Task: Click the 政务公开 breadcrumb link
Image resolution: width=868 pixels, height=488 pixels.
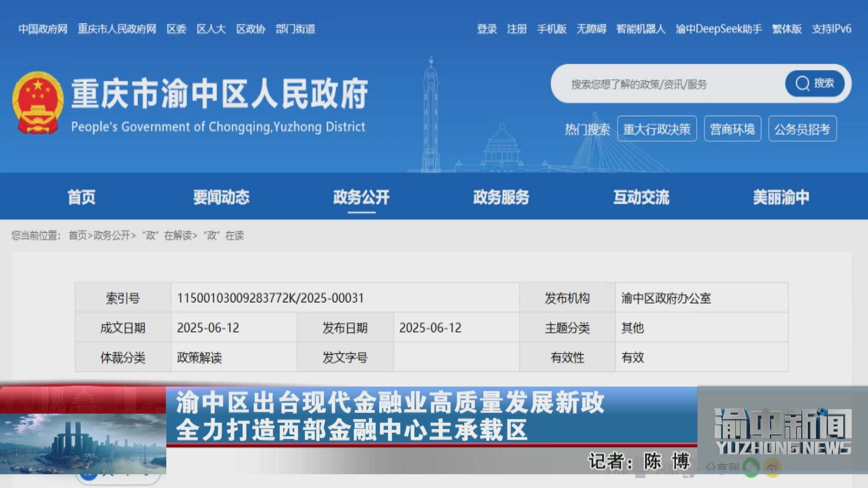Action: point(112,235)
